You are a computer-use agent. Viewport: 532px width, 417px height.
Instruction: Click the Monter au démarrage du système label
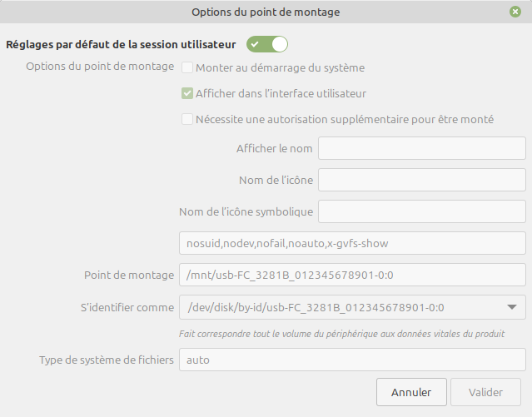coord(280,67)
